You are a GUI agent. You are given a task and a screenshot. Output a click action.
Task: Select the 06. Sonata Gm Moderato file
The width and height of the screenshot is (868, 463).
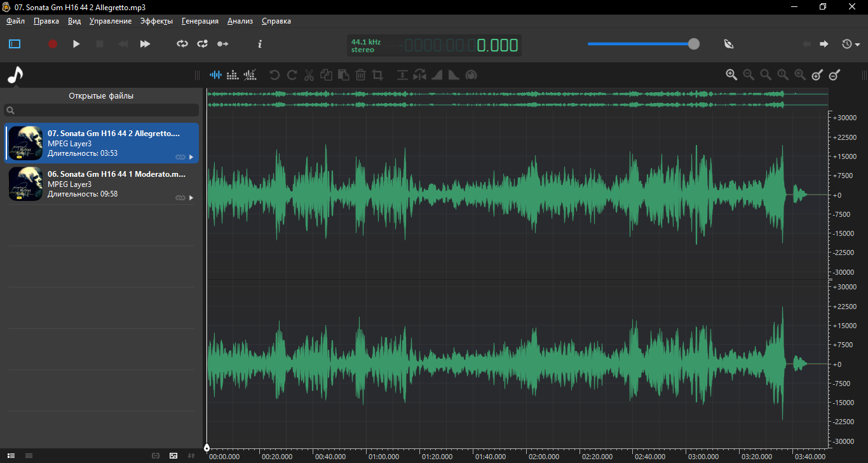[x=102, y=184]
